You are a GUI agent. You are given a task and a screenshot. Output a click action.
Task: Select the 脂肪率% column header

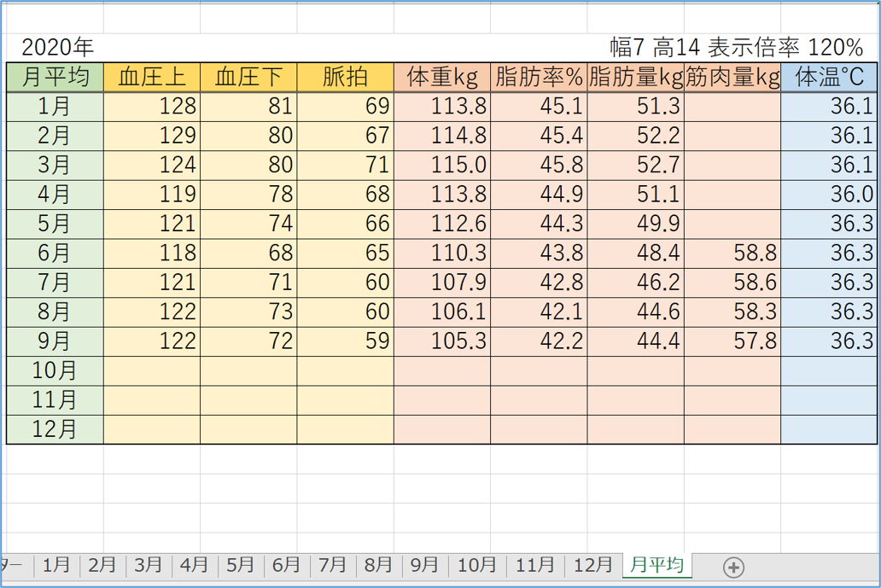(539, 77)
